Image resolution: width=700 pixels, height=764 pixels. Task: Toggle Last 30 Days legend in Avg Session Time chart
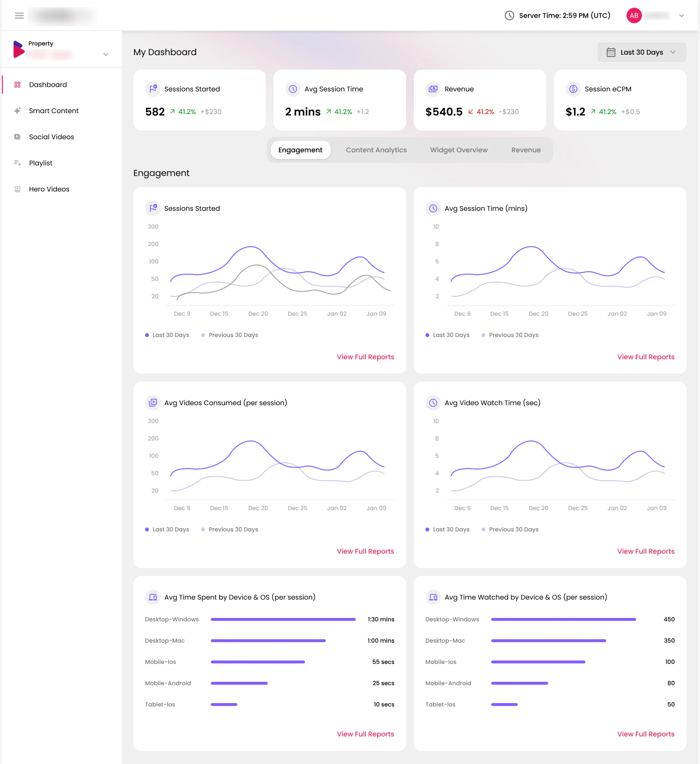pyautogui.click(x=448, y=335)
